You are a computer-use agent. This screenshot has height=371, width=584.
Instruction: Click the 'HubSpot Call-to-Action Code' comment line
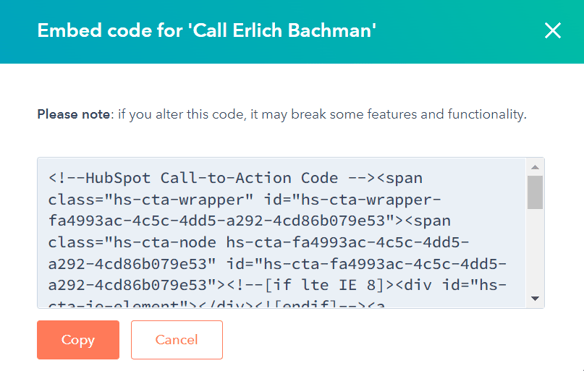[235, 178]
